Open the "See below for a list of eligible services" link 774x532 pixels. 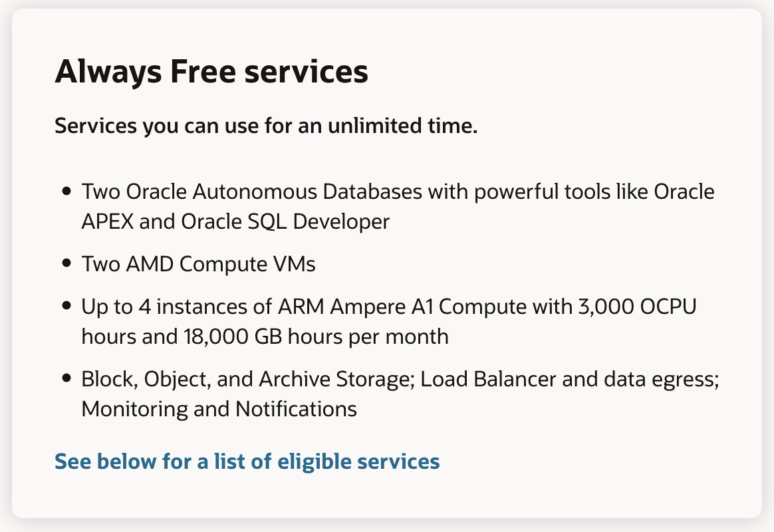(x=247, y=462)
